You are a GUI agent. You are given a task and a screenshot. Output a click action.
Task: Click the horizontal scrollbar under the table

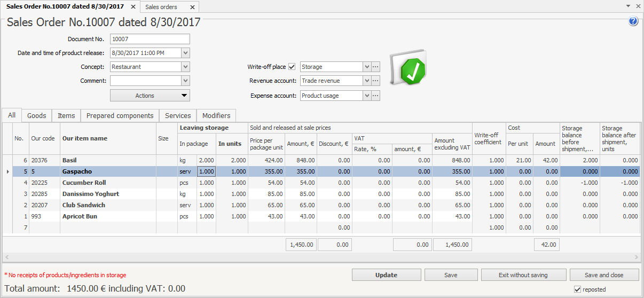pyautogui.click(x=320, y=257)
